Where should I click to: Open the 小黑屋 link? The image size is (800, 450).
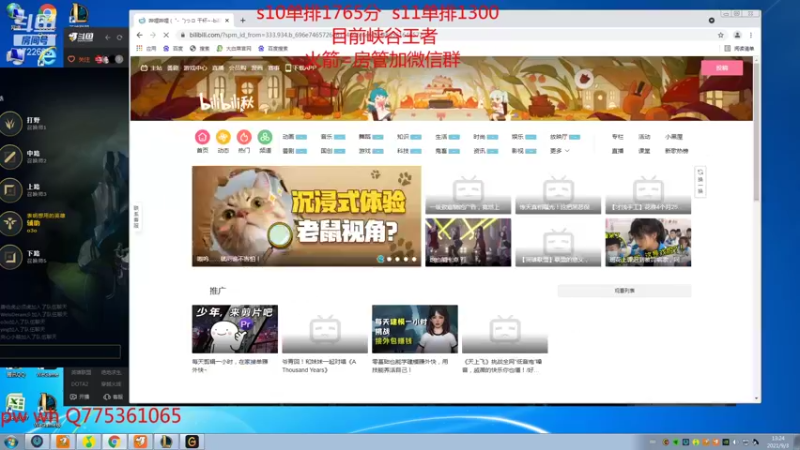[673, 137]
